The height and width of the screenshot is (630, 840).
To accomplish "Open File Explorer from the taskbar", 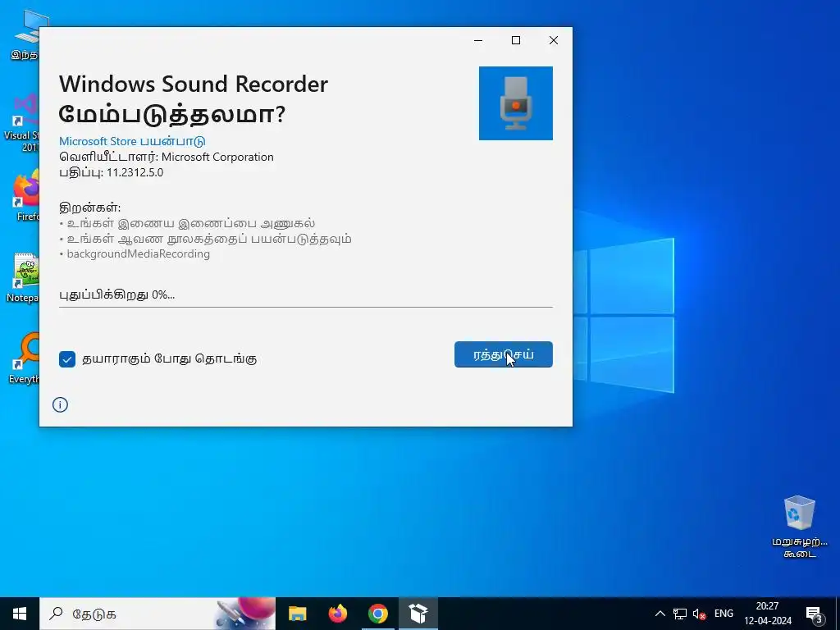I will coord(297,614).
